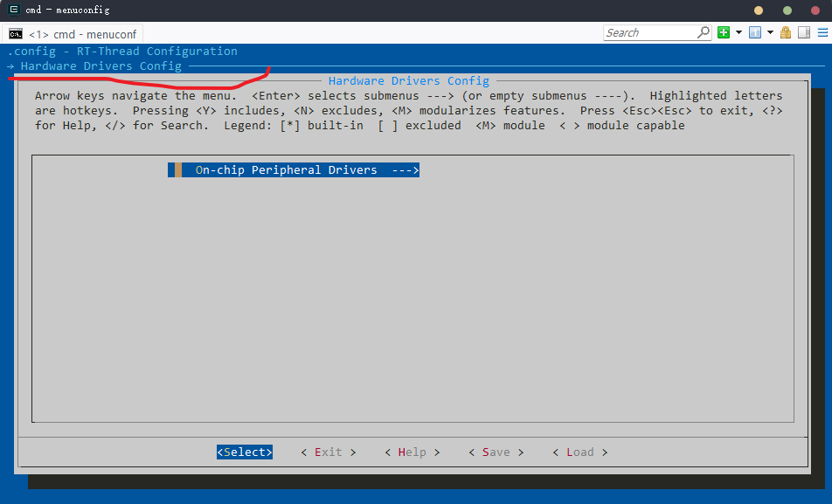Open the hamburger settings menu icon
Viewport: 832px width, 504px height.
tap(822, 32)
